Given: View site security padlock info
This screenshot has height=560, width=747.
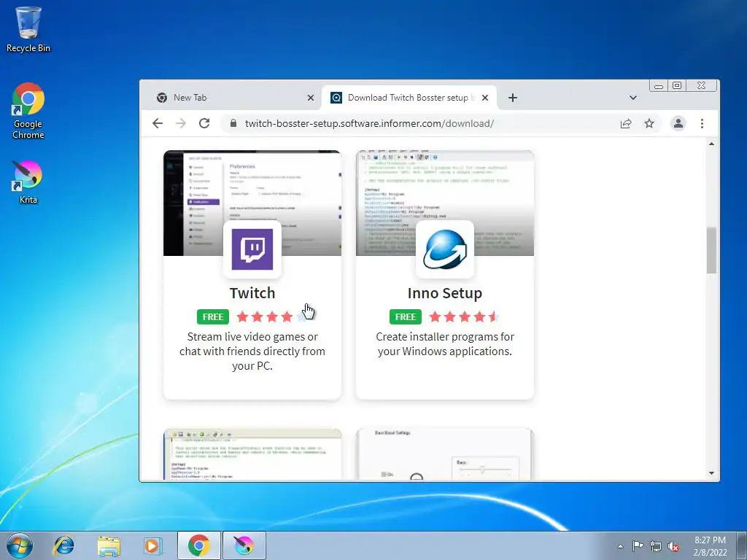Looking at the screenshot, I should pyautogui.click(x=233, y=123).
